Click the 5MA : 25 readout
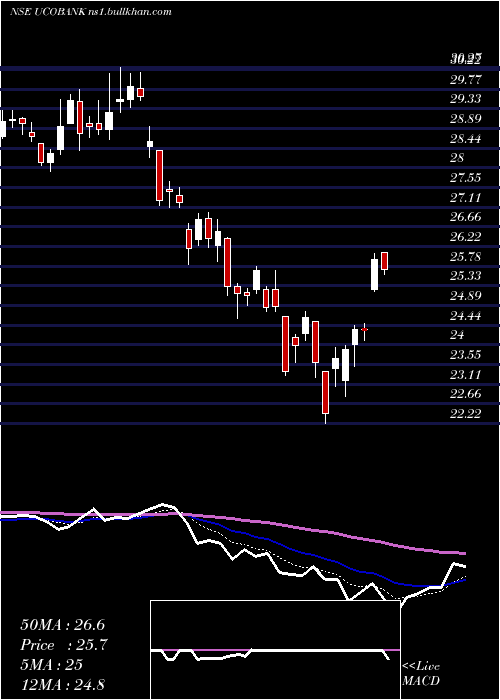Viewport: 500px width, 700px height. (x=51, y=664)
